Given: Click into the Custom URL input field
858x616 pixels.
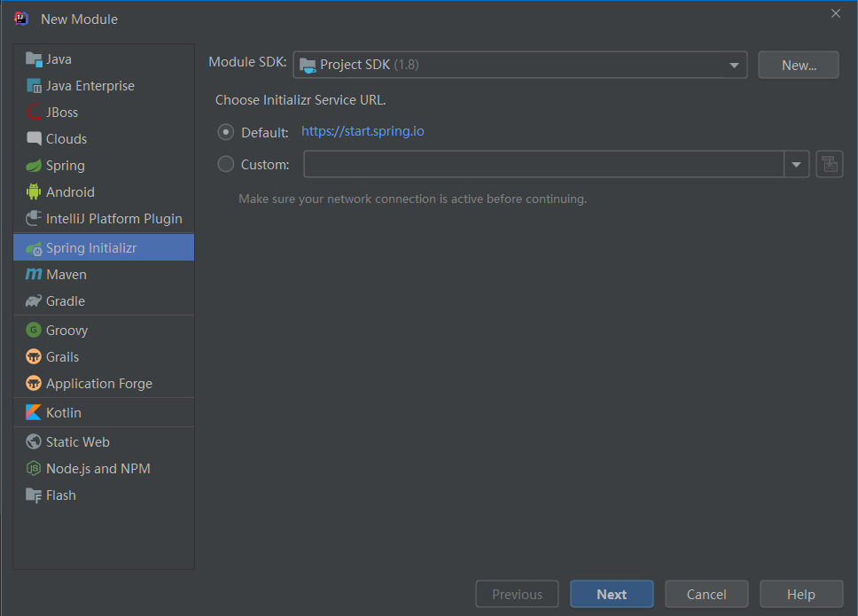Looking at the screenshot, I should tap(544, 164).
